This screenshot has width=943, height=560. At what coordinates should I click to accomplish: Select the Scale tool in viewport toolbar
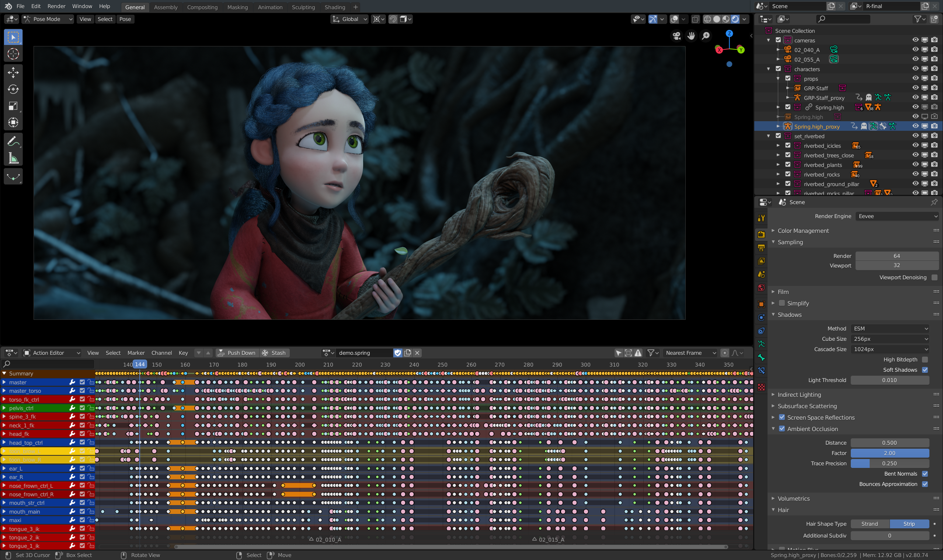click(13, 106)
